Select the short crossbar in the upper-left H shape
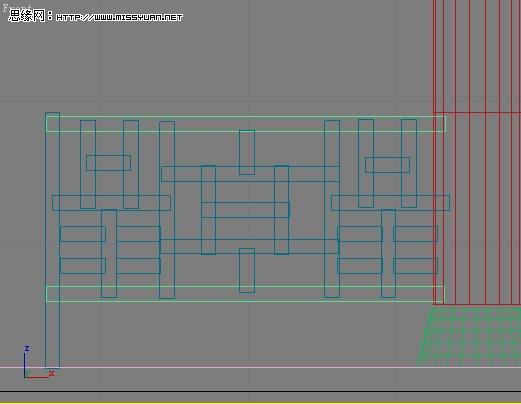Image resolution: width=521 pixels, height=404 pixels. 108,163
